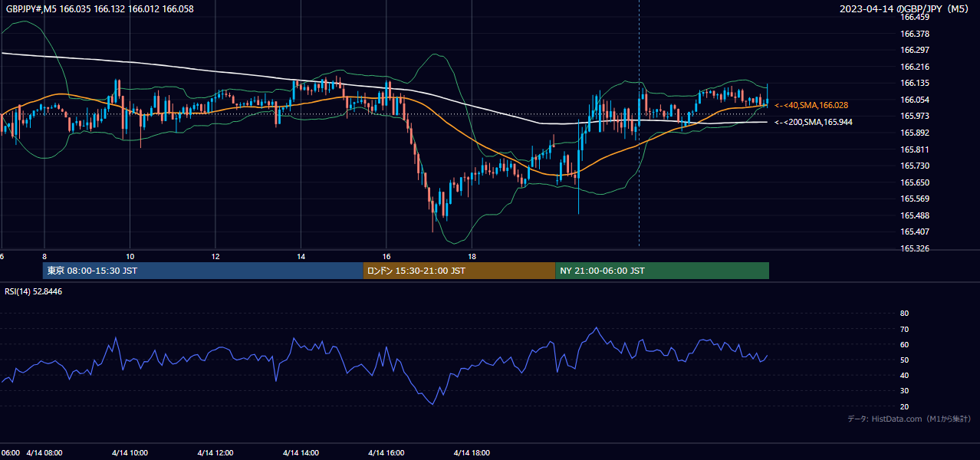Click price axis value 166.378
Image resolution: width=980 pixels, height=460 pixels.
[915, 34]
